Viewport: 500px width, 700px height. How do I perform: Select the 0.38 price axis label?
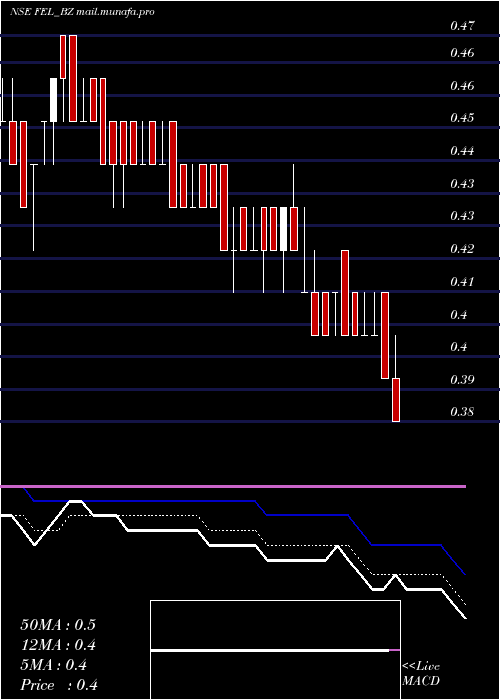coord(462,412)
